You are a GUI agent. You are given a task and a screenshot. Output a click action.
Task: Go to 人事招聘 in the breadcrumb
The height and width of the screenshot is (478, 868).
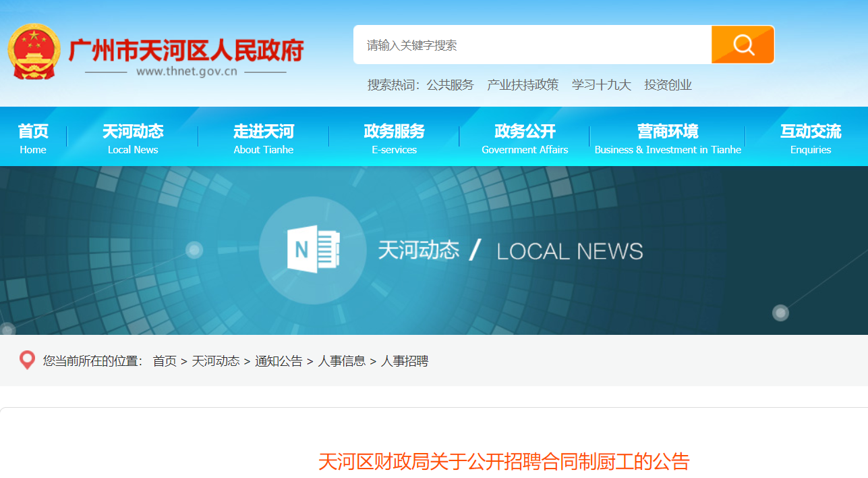tap(405, 361)
